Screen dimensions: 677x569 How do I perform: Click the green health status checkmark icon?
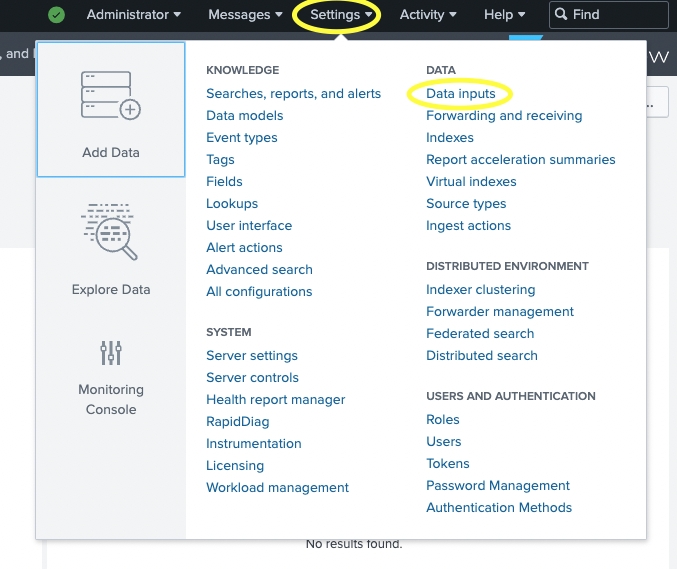[57, 15]
